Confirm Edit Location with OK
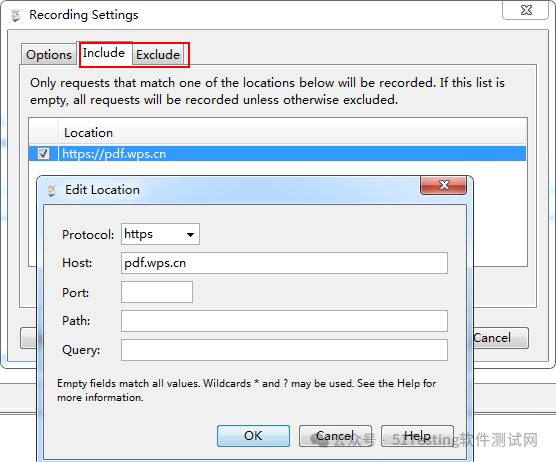Viewport: 556px width, 462px height. pyautogui.click(x=253, y=436)
